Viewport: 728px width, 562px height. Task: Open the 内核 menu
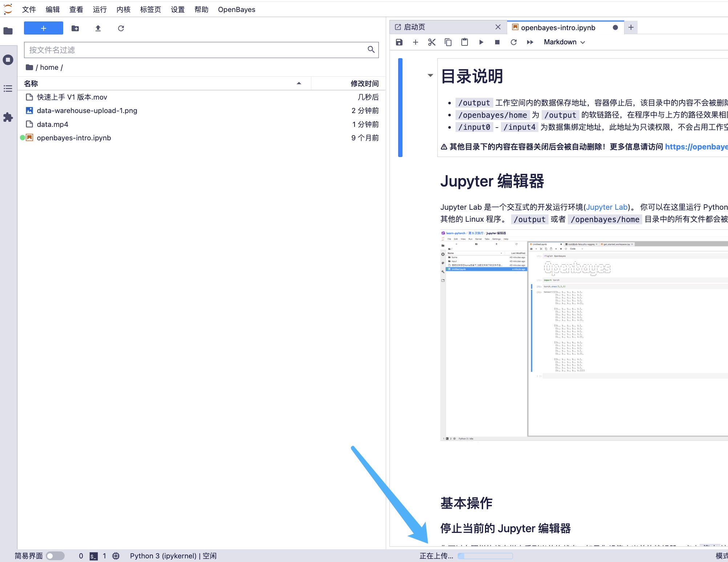(x=123, y=9)
